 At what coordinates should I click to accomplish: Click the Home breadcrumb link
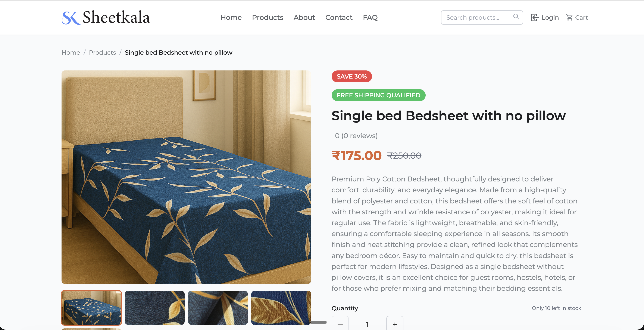pos(71,53)
